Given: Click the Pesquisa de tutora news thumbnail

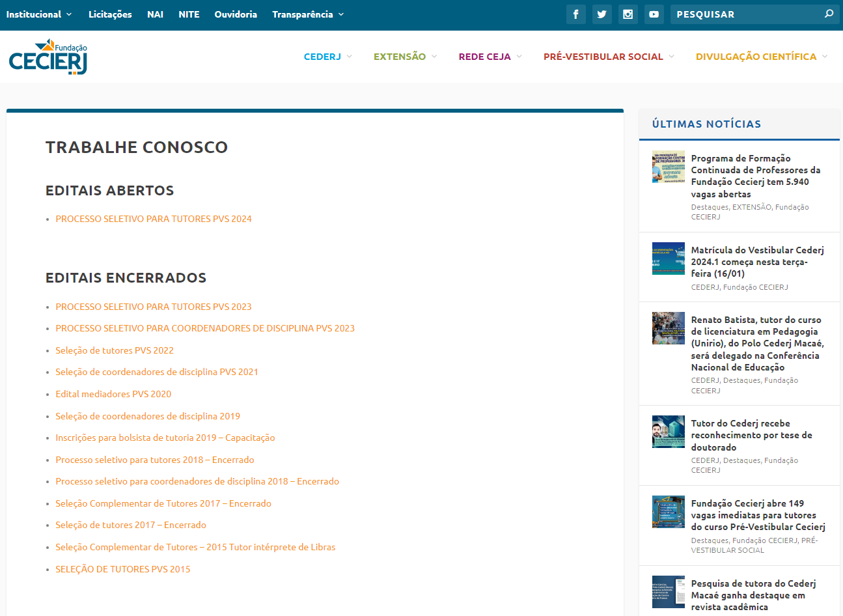Looking at the screenshot, I should click(x=669, y=593).
